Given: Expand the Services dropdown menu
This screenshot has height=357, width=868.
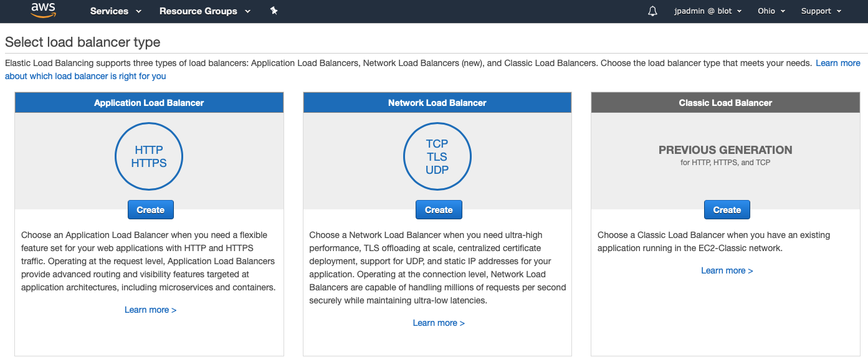Looking at the screenshot, I should [116, 11].
